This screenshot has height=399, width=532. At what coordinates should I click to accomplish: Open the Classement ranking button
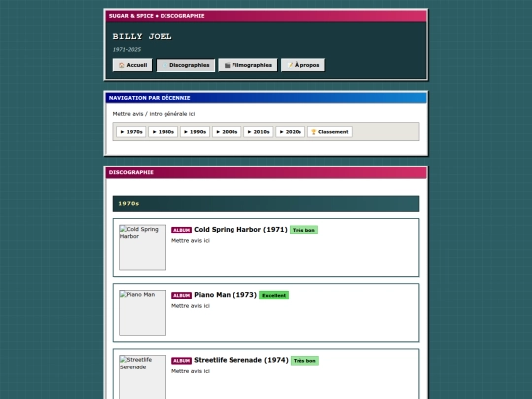(330, 132)
